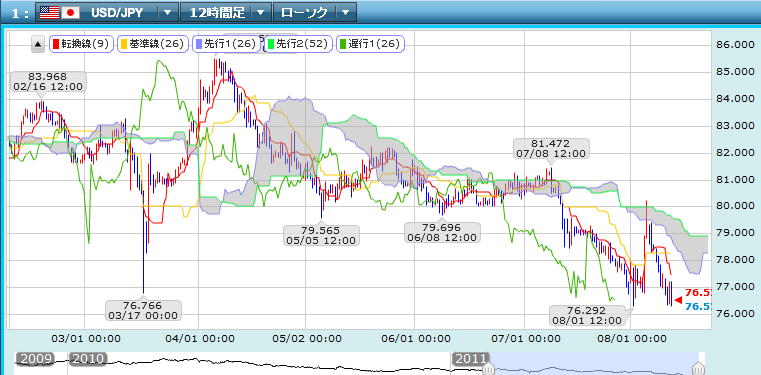This screenshot has height=375, width=761.
Task: Click the 2010 marker in the overview timeline
Action: (88, 359)
